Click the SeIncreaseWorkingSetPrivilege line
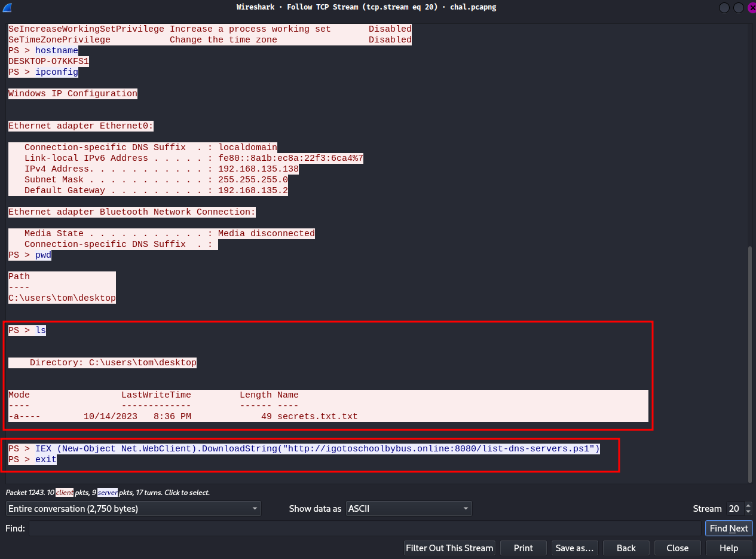Screen dimensions: 756x559 [x=210, y=29]
